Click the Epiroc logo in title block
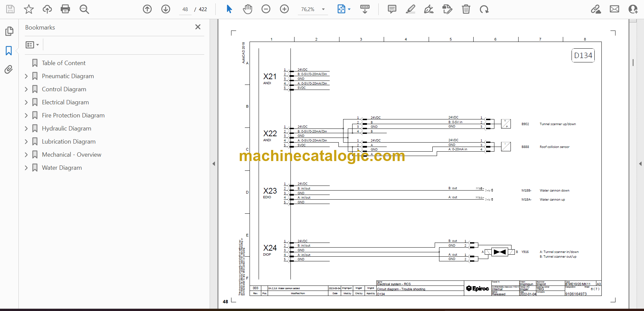Viewport: 644px width, 311px height. click(477, 289)
